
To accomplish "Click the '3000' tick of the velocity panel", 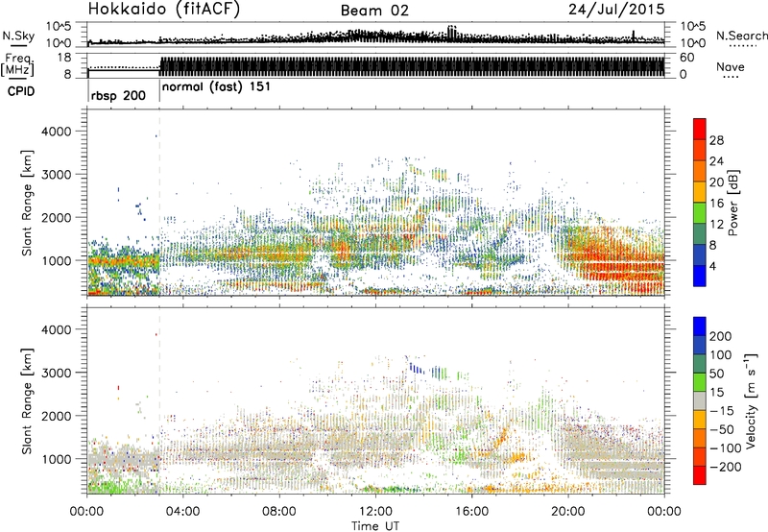I will pyautogui.click(x=56, y=373).
